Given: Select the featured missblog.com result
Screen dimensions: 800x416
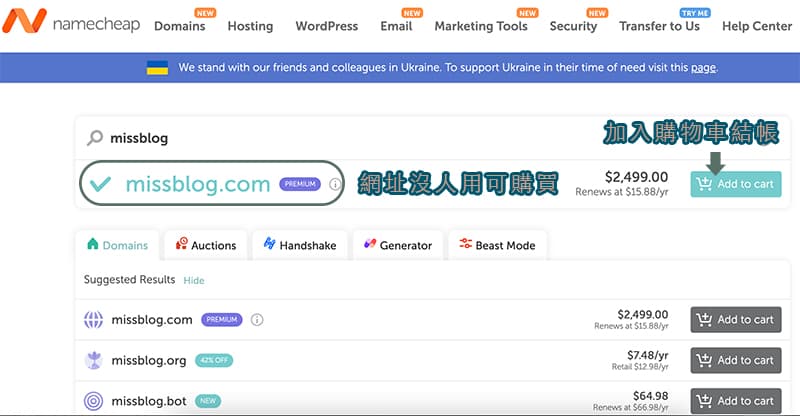Looking at the screenshot, I should point(198,184).
